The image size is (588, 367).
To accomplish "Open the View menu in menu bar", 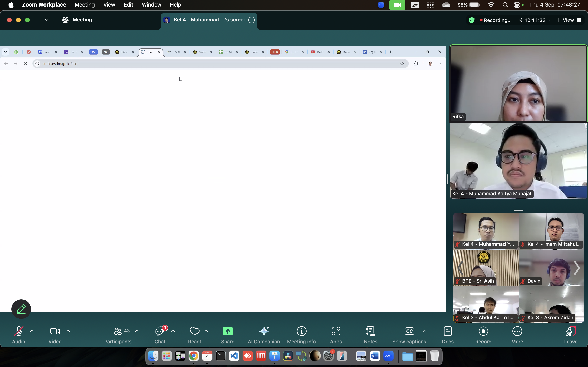I will coord(109,5).
